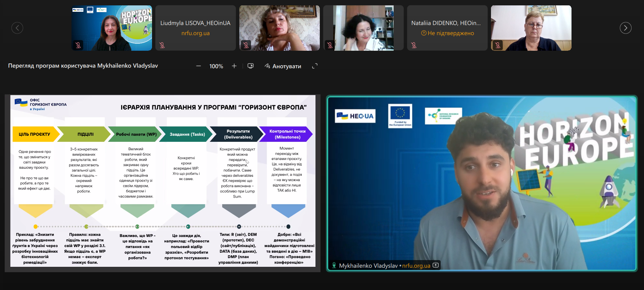This screenshot has height=290, width=644.
Task: Click the 'Робочі пакети (WP)' arrow on slide
Action: point(135,134)
